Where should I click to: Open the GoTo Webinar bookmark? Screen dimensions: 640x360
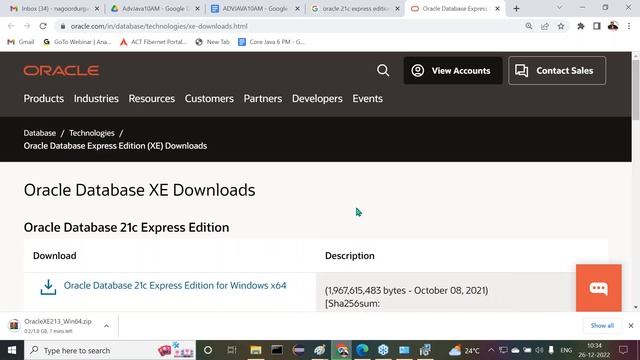click(78, 42)
